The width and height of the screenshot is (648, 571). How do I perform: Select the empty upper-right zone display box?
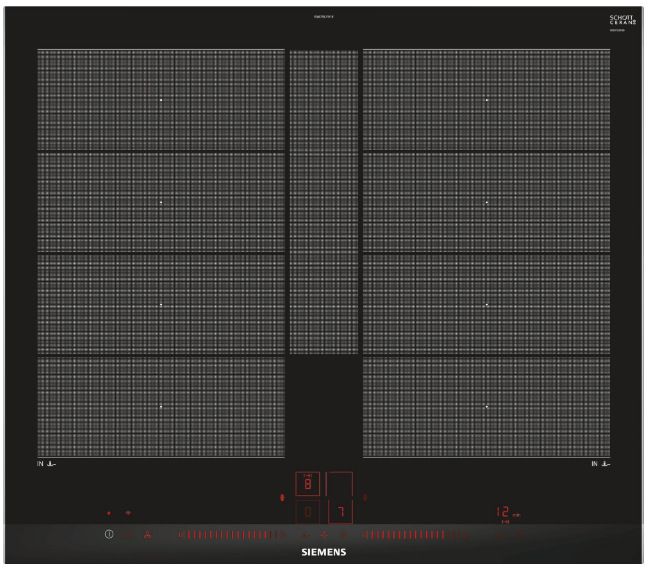[x=340, y=486]
